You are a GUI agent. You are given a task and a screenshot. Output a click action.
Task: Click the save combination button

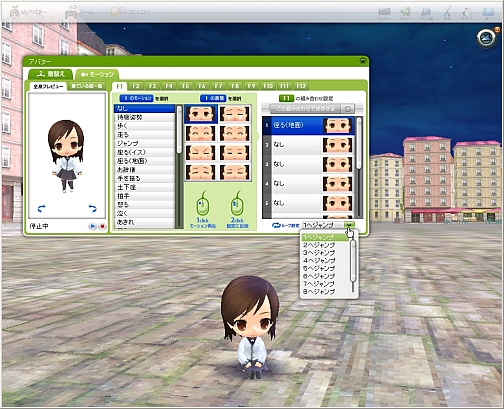pyautogui.click(x=305, y=109)
